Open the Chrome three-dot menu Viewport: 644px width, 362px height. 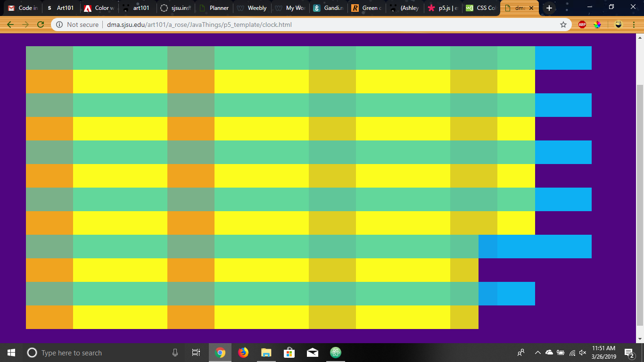coord(633,25)
